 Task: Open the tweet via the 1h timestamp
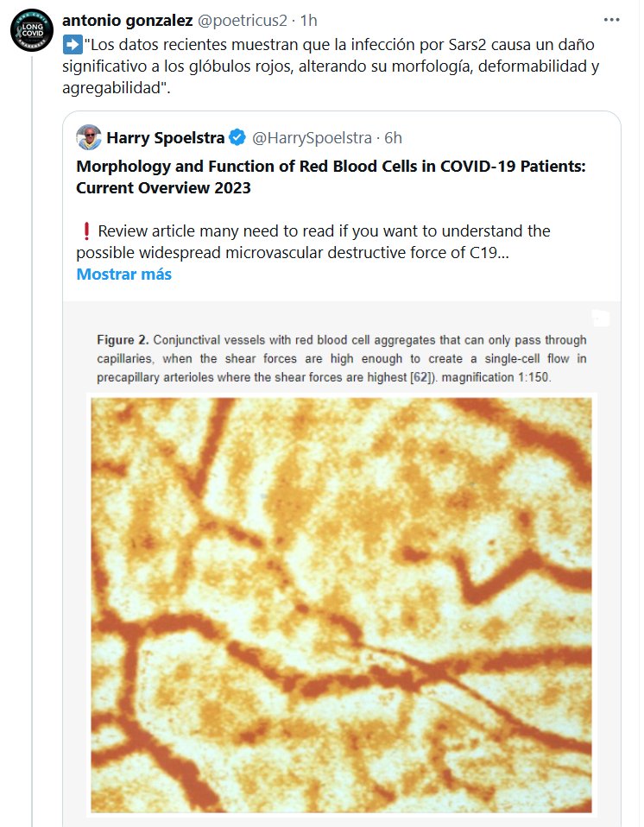307,19
